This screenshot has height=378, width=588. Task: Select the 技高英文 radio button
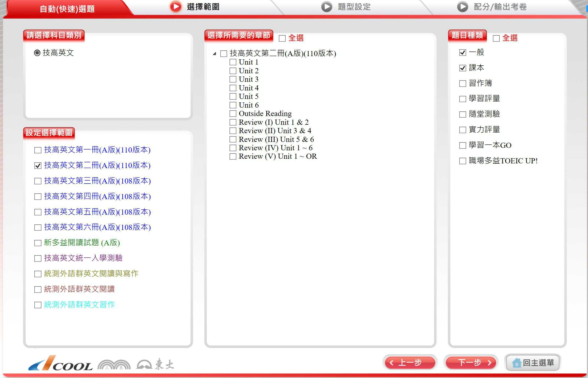(37, 53)
